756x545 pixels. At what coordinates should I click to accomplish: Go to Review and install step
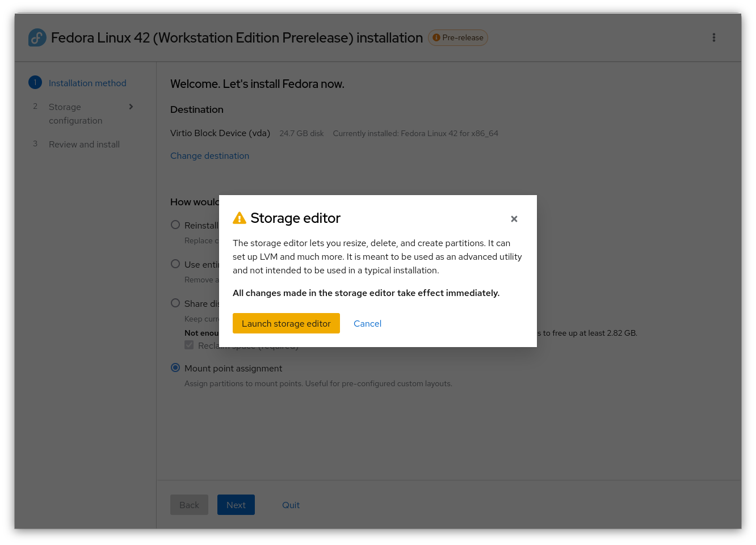tap(84, 144)
